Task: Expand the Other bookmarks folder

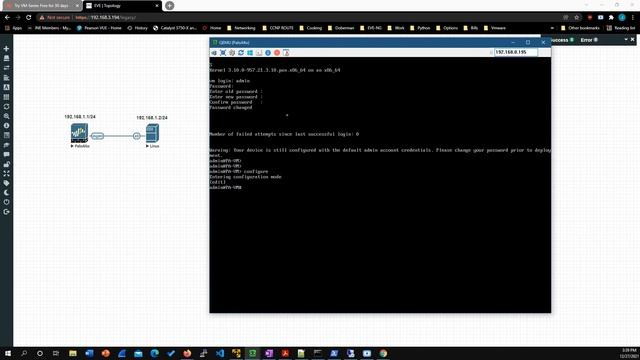Action: coord(580,28)
